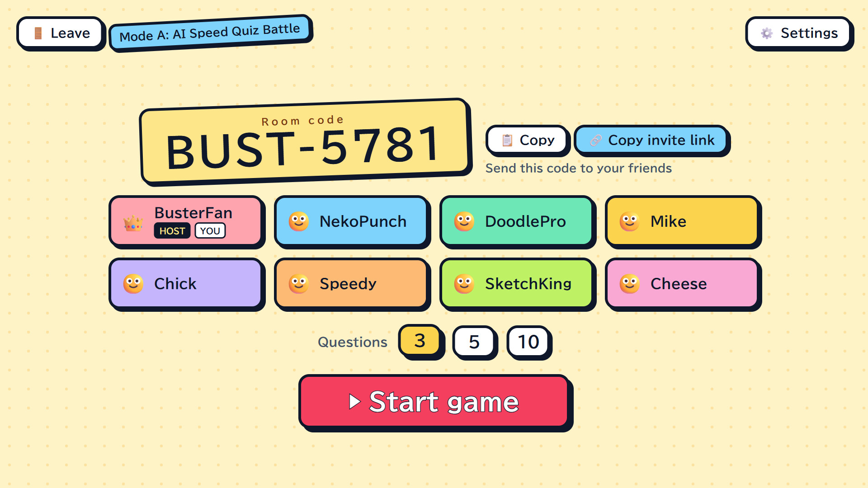Image resolution: width=868 pixels, height=488 pixels.
Task: Open Settings
Action: (798, 33)
